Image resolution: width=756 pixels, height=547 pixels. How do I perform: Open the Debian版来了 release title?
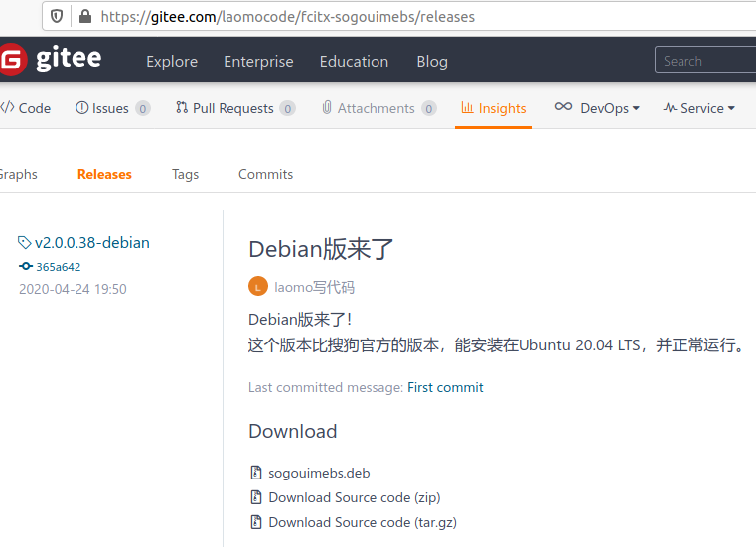pos(321,249)
